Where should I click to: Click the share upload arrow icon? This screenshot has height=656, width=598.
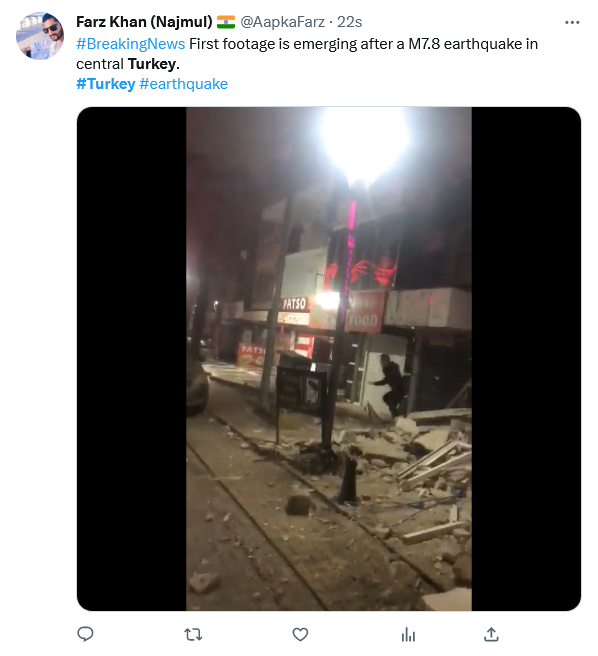pos(491,634)
